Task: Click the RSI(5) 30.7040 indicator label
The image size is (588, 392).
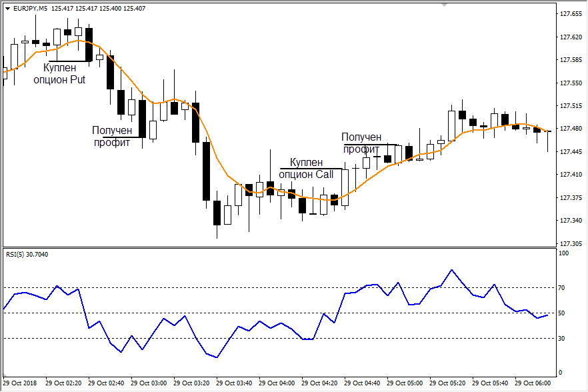Action: [x=26, y=254]
